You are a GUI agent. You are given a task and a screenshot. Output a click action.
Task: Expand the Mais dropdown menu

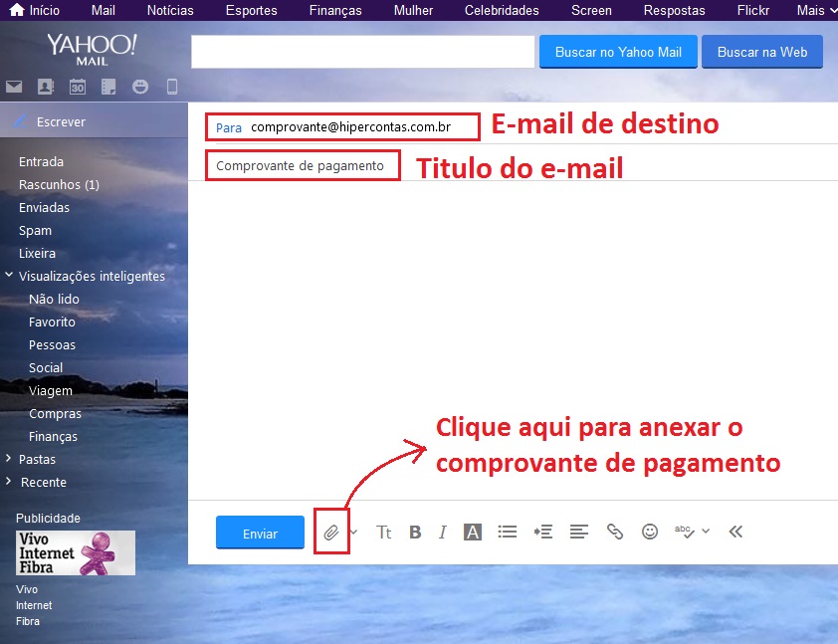pyautogui.click(x=817, y=10)
